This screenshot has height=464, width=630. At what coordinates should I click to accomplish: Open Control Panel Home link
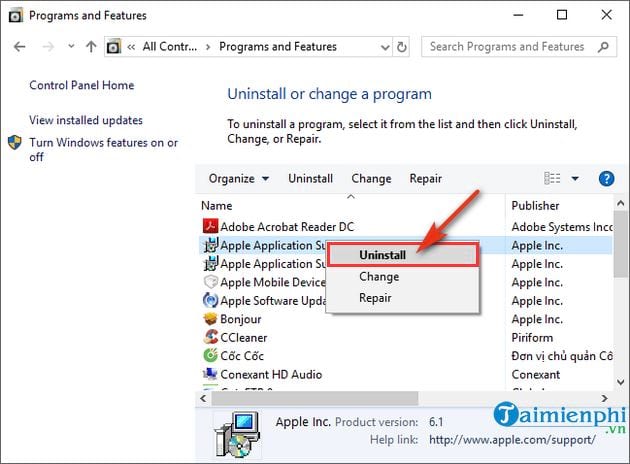pyautogui.click(x=82, y=85)
